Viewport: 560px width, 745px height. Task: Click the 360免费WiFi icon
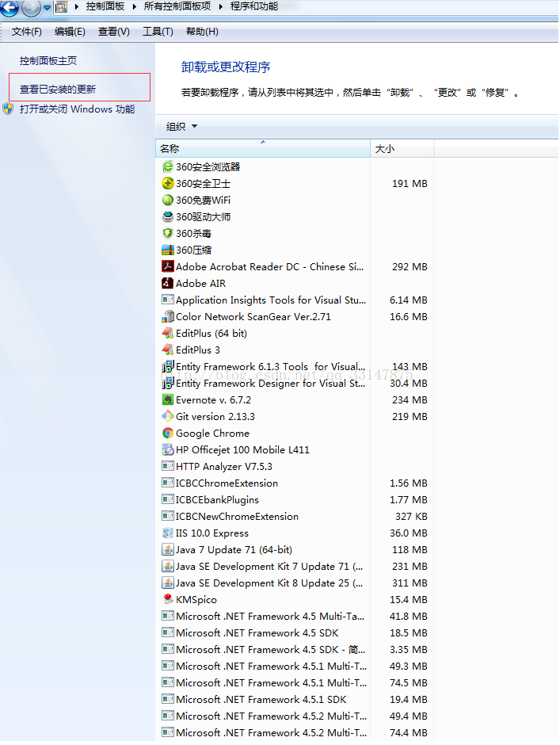[168, 200]
